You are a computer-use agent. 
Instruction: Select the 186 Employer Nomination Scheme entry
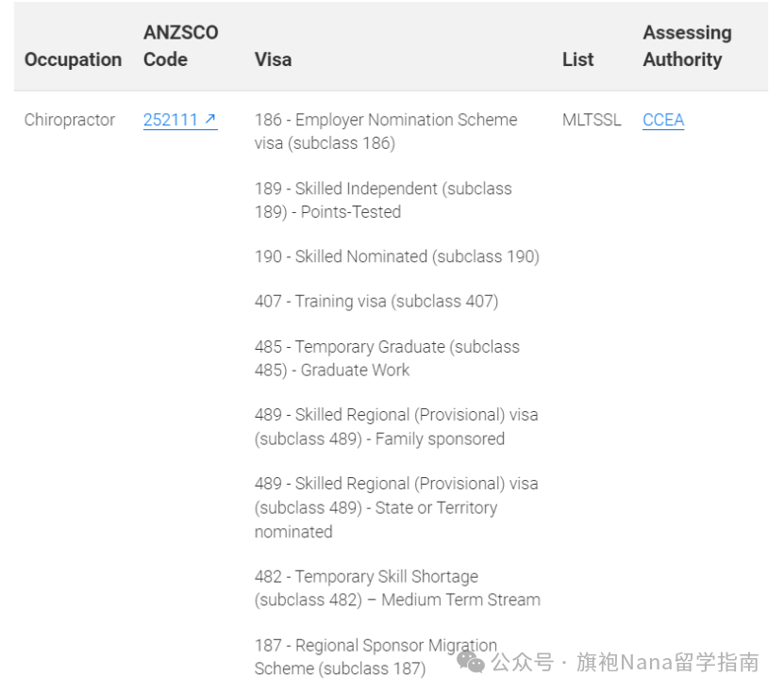tap(386, 131)
